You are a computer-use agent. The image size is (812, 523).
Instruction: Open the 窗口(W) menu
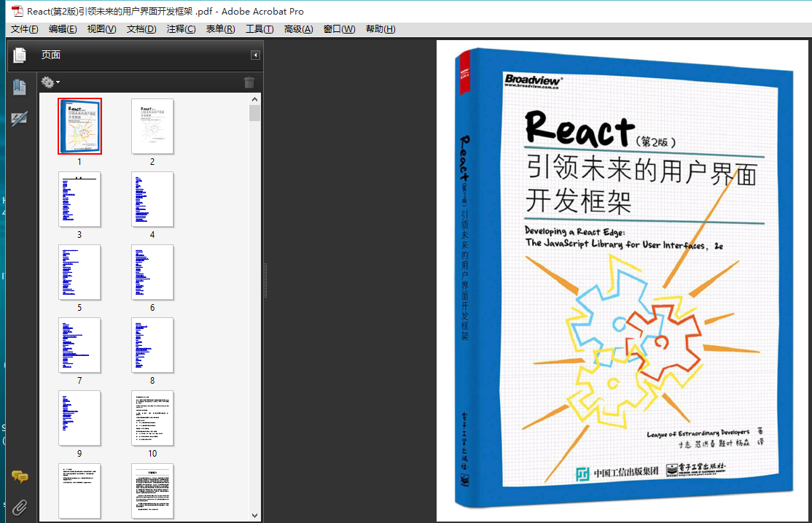coord(339,29)
